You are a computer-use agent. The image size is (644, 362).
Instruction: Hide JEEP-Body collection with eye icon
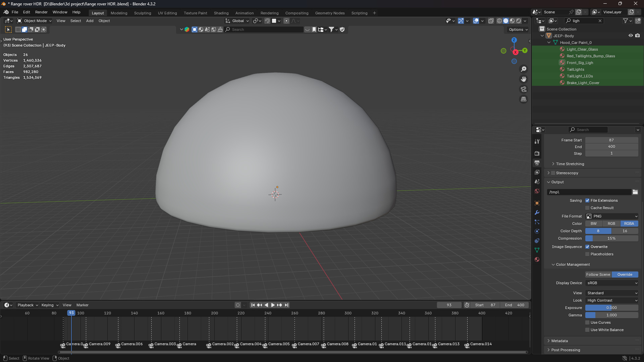631,36
